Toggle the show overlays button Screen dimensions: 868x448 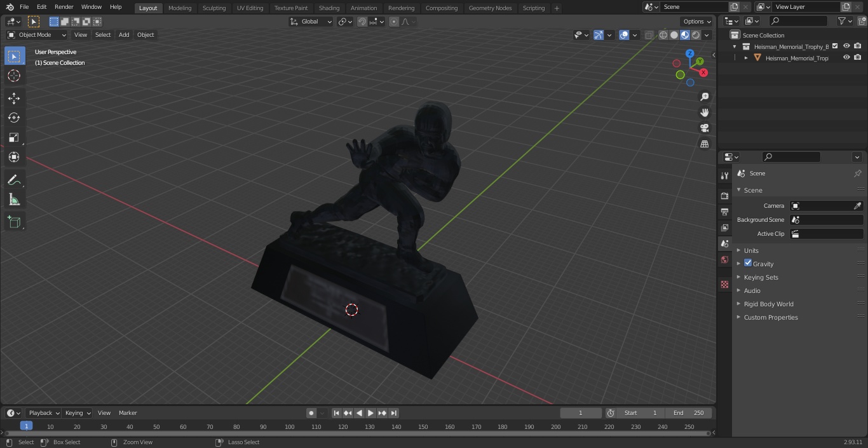(624, 35)
